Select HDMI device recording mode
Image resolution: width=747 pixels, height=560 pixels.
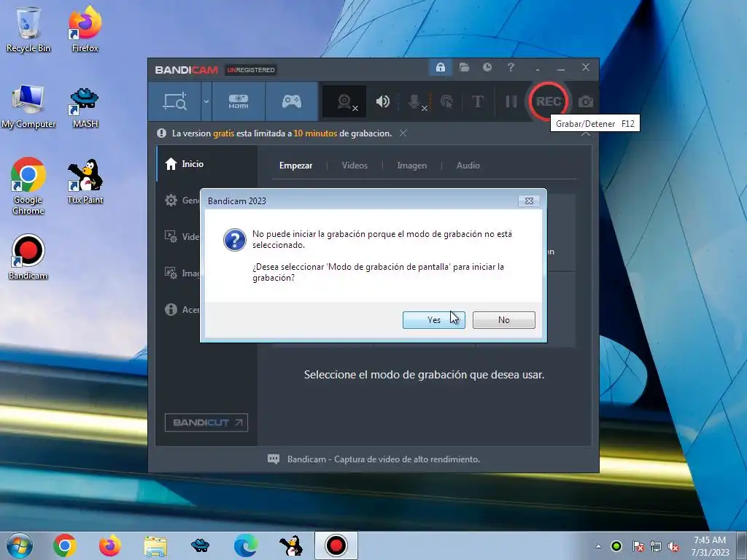pos(239,101)
